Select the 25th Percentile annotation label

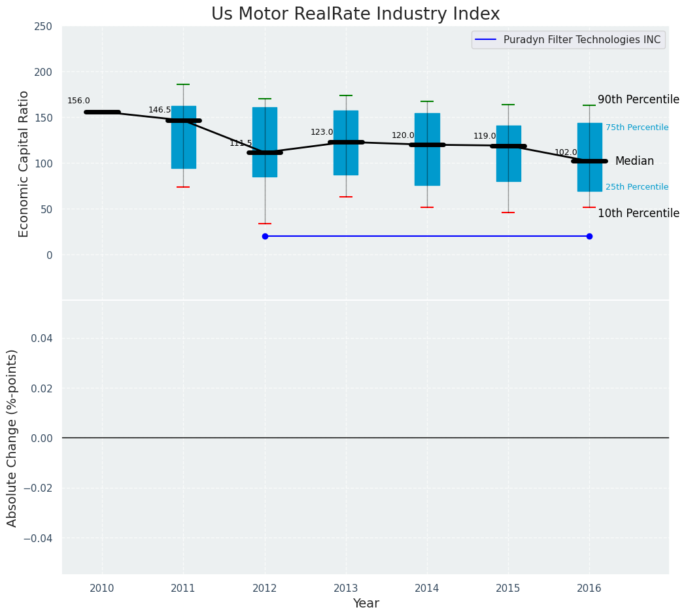[636, 187]
